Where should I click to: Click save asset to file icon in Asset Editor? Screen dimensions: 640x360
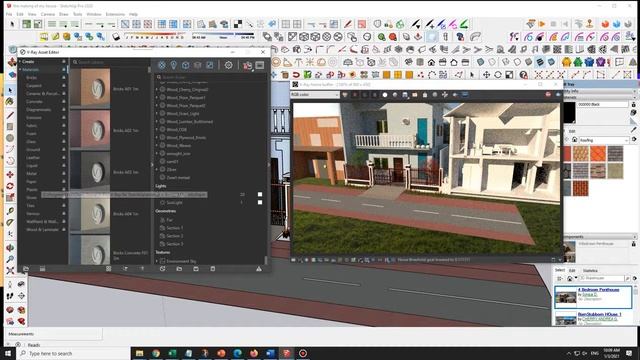[x=196, y=269]
